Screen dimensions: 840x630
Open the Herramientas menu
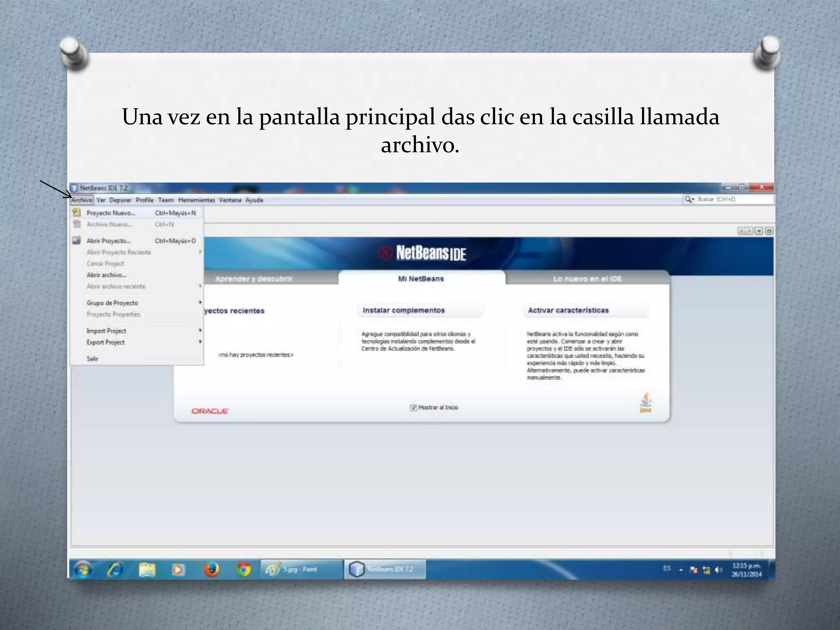coord(196,200)
